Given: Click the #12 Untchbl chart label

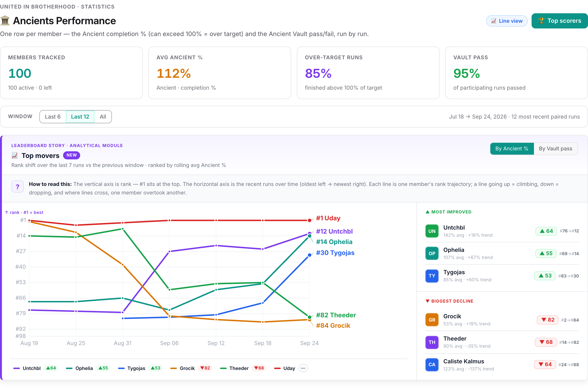Looking at the screenshot, I should point(335,231).
